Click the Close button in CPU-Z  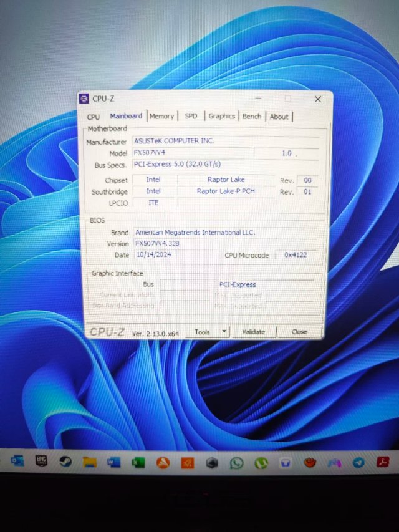(299, 332)
